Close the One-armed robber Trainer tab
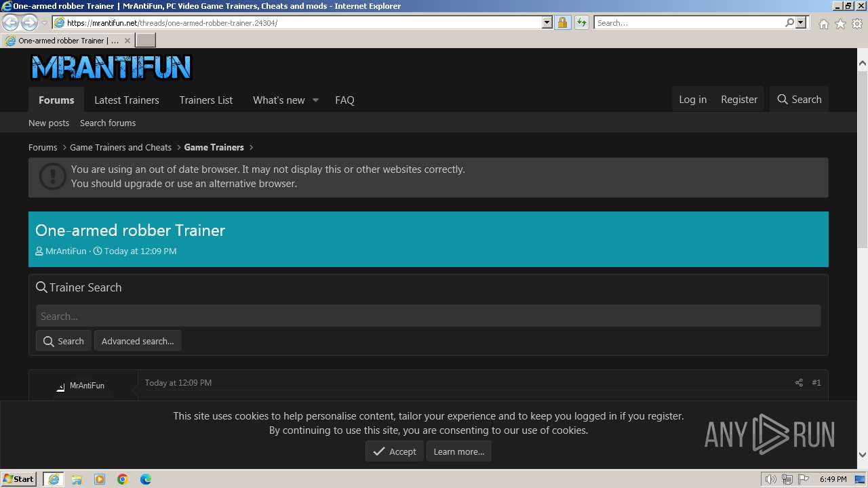The width and height of the screenshot is (868, 488). pos(127,41)
